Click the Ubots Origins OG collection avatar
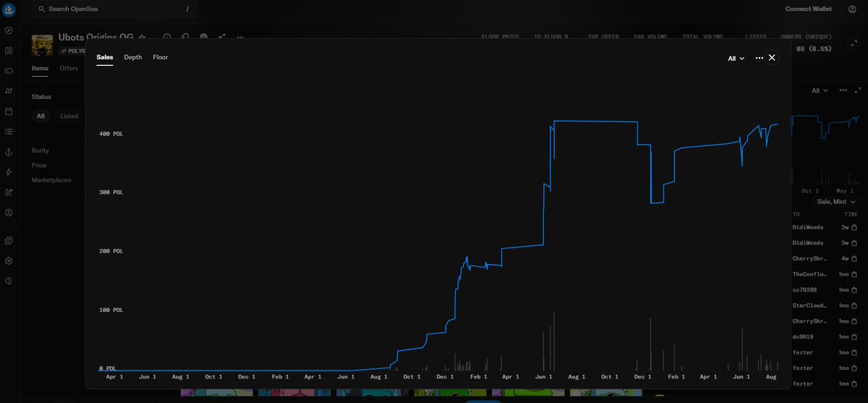This screenshot has width=868, height=403. [43, 45]
